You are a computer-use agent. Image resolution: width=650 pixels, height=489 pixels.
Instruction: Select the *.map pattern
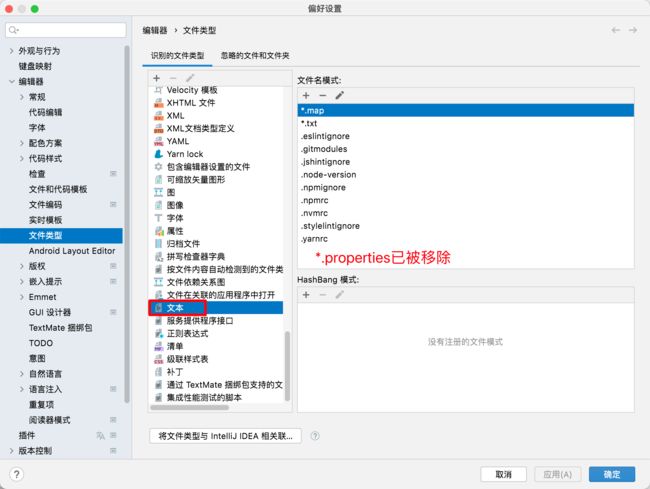pyautogui.click(x=466, y=110)
